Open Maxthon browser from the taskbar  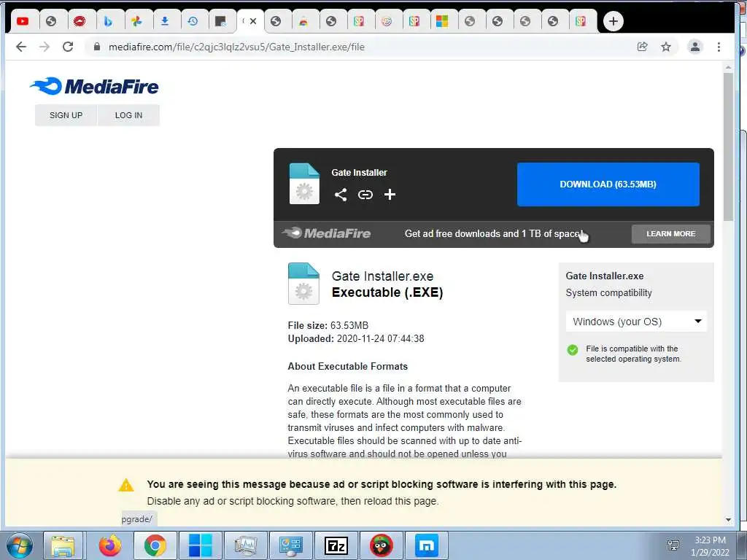[427, 545]
